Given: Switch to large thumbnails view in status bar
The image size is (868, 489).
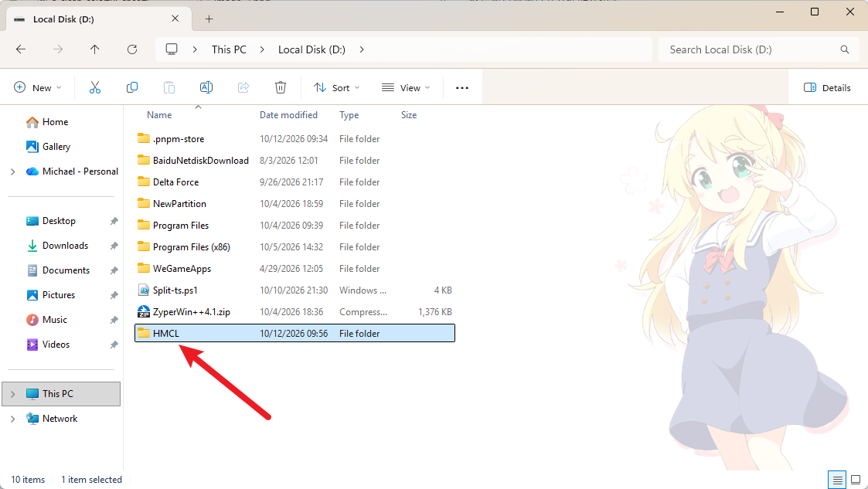Looking at the screenshot, I should (x=856, y=480).
